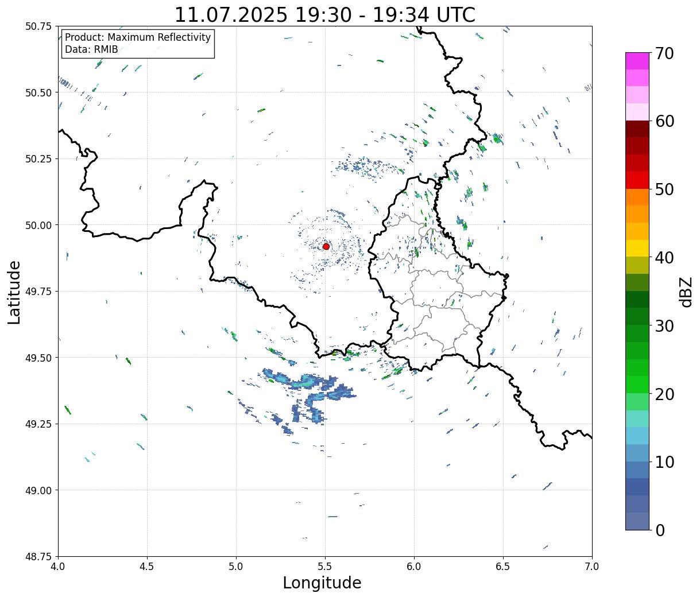Click the colorbar tick label "0"
Image resolution: width=700 pixels, height=597 pixels.
click(660, 530)
